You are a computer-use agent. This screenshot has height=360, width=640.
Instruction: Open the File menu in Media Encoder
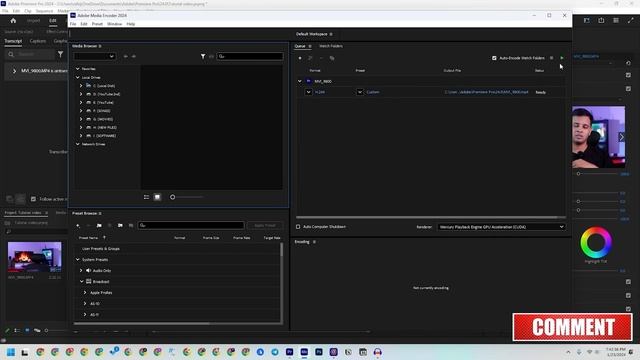[x=73, y=24]
